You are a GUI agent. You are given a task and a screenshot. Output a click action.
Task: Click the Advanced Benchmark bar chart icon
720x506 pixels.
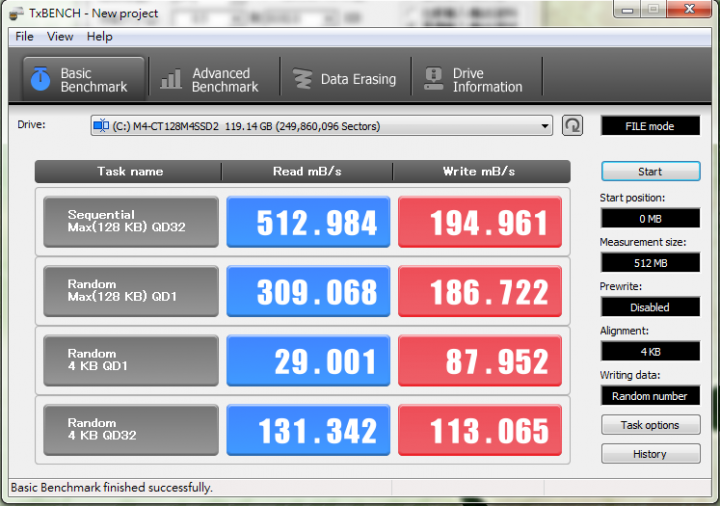click(171, 79)
